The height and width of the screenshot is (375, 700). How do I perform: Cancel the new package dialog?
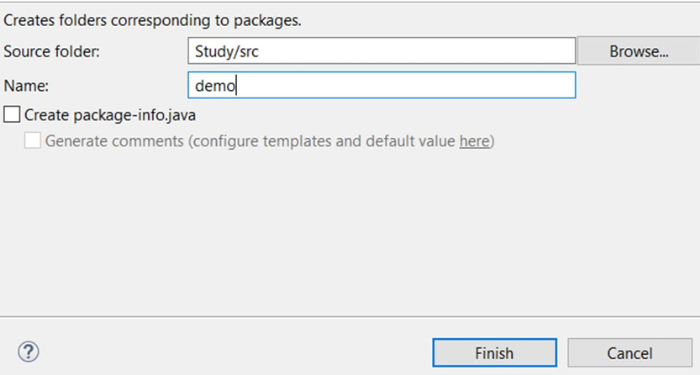point(629,353)
